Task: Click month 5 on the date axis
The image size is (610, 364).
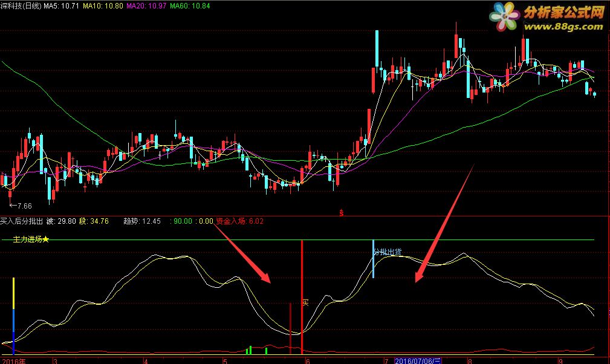Action: pos(226,361)
